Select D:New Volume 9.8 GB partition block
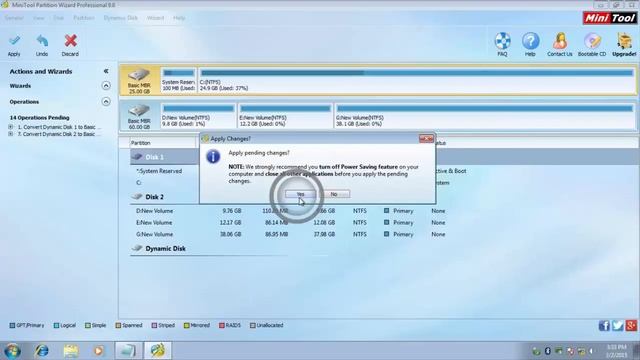 (198, 116)
